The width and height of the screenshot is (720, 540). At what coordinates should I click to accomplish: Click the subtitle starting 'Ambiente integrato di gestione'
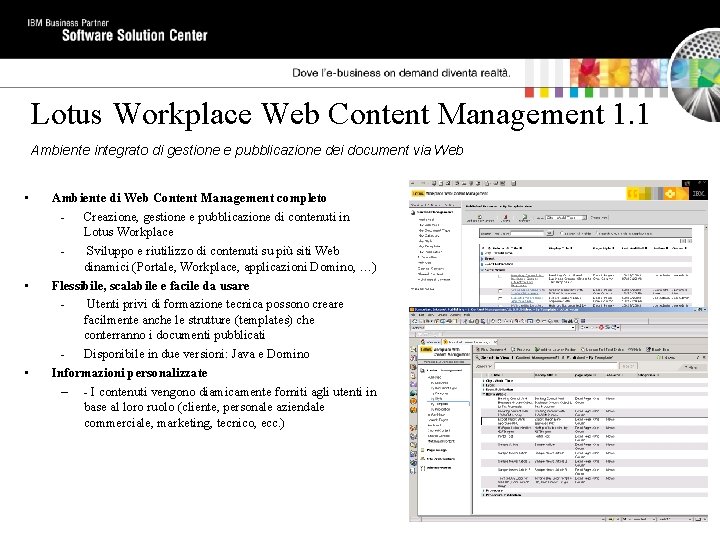[247, 150]
